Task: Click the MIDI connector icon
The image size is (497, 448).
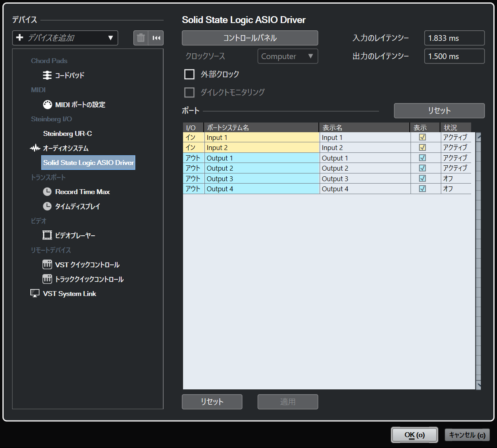Action: (47, 104)
